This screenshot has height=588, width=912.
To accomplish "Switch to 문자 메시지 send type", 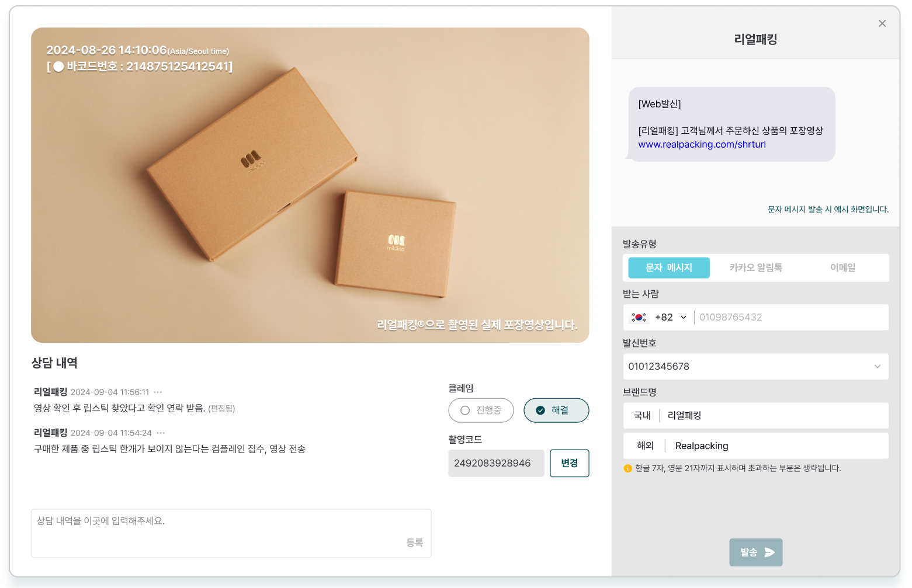I will click(x=668, y=268).
